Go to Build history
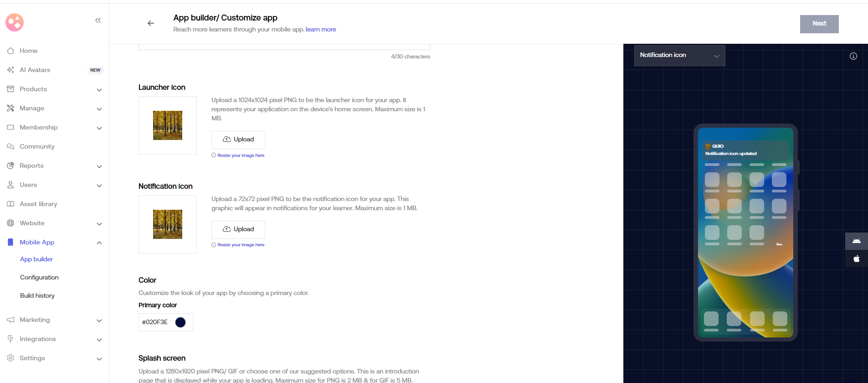Image resolution: width=868 pixels, height=383 pixels. (x=37, y=295)
